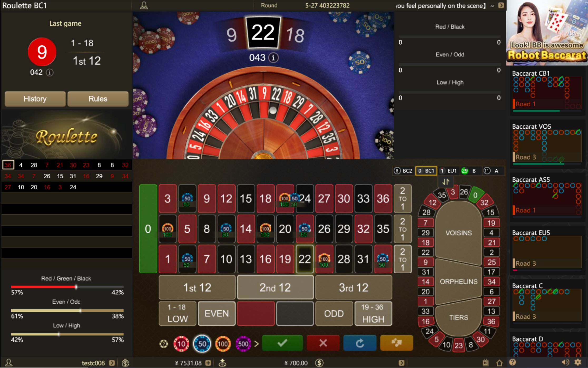Expand more chip values with the arrow
The height and width of the screenshot is (368, 588).
[256, 343]
